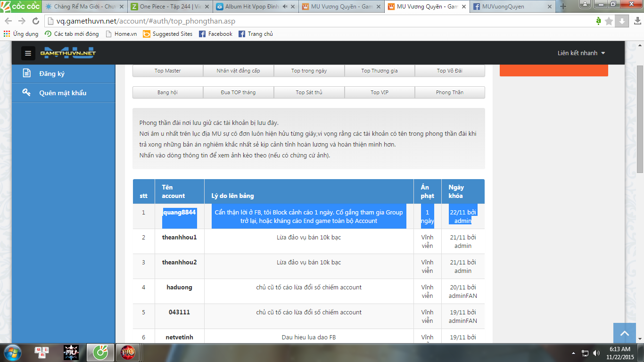Click the scroll-to-top arrow button

pyautogui.click(x=625, y=333)
